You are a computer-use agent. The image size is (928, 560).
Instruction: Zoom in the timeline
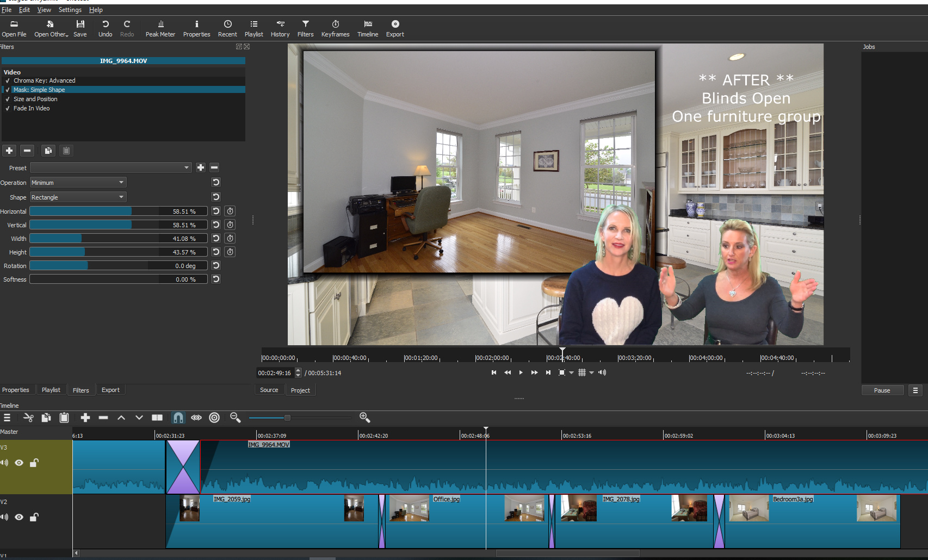(x=364, y=418)
